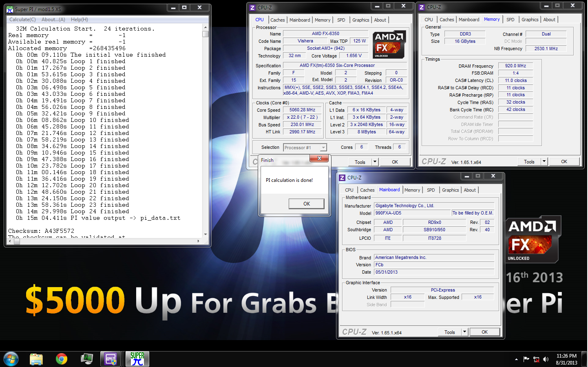Open Help(H) menu in Super PI

pyautogui.click(x=80, y=20)
